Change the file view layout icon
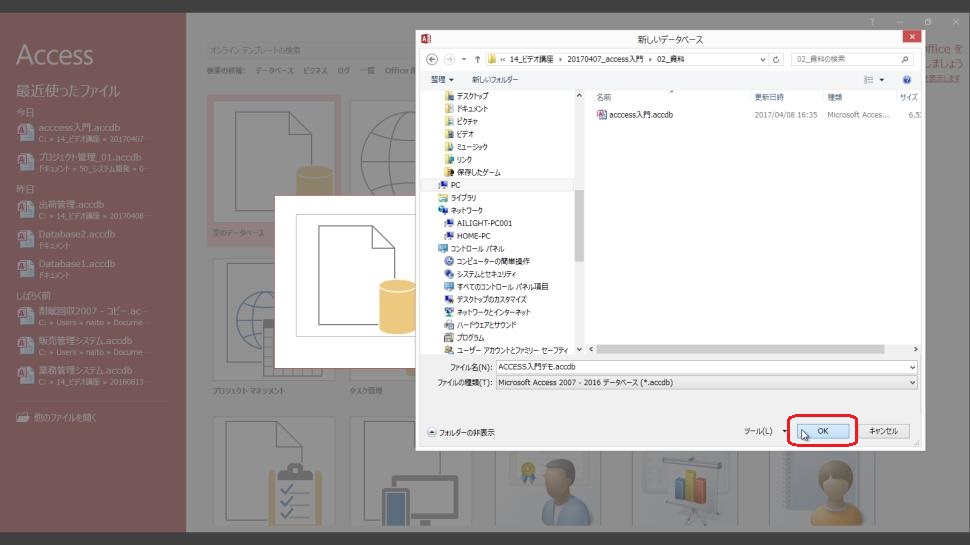 tap(869, 80)
